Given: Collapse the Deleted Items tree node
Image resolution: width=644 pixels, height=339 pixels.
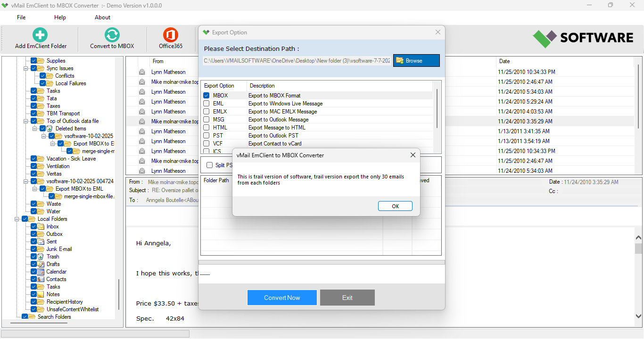Looking at the screenshot, I should [x=35, y=129].
